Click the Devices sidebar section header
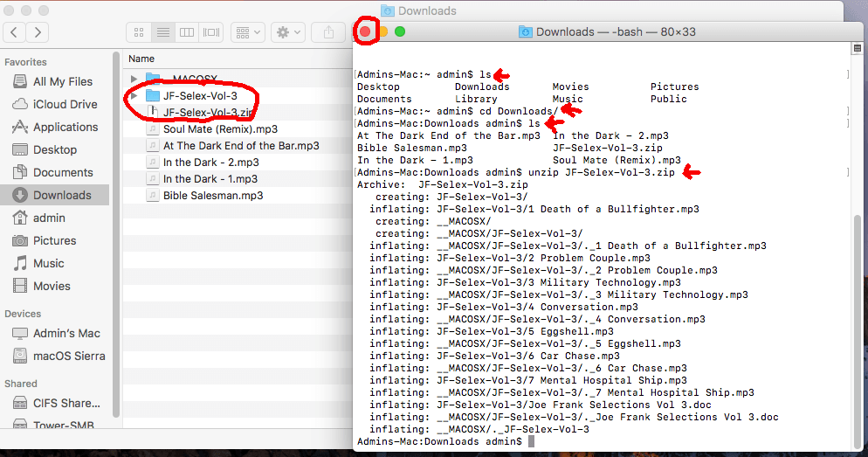 point(23,314)
